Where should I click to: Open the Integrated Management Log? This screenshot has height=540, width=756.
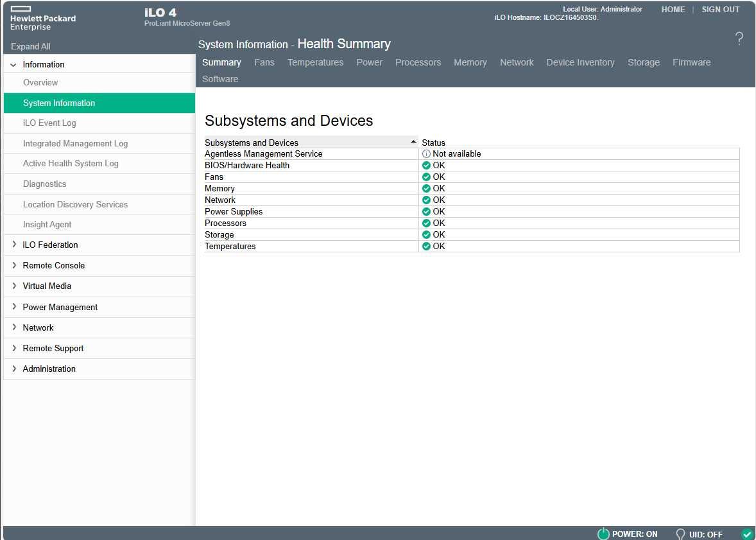(x=99, y=143)
